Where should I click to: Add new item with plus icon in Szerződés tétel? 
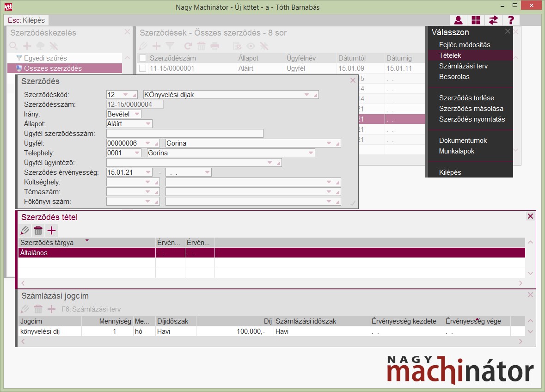52,230
